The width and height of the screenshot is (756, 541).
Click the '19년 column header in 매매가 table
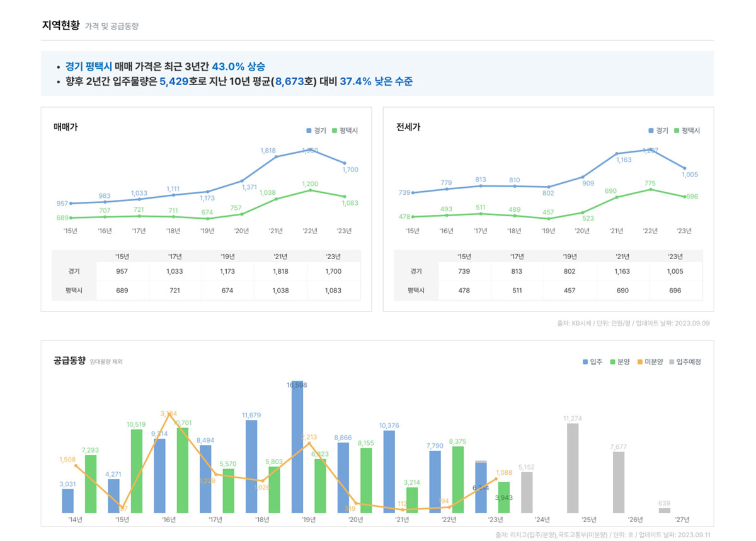coord(228,256)
